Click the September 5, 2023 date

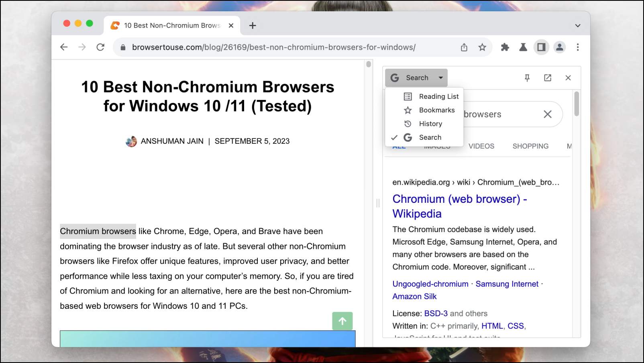coord(252,141)
